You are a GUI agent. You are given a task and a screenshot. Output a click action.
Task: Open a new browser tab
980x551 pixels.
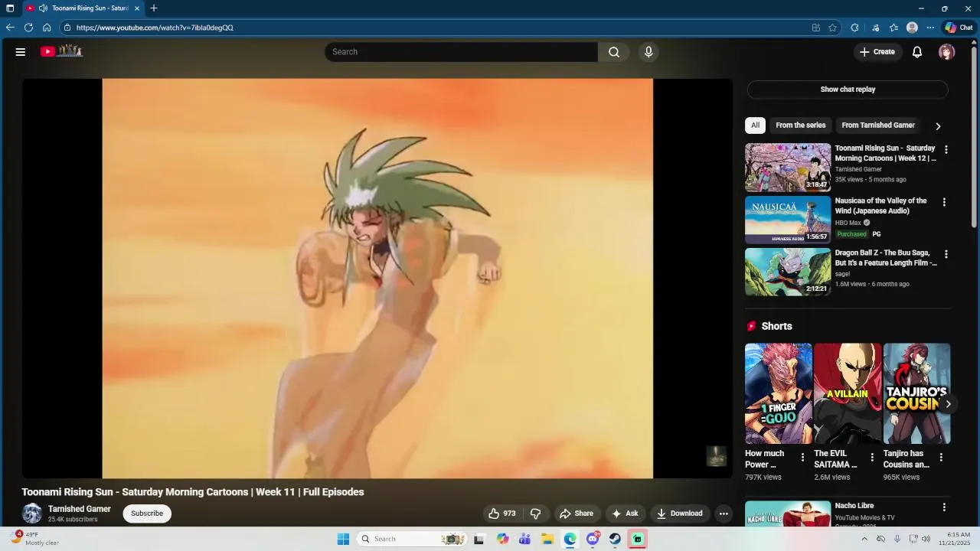(x=154, y=8)
